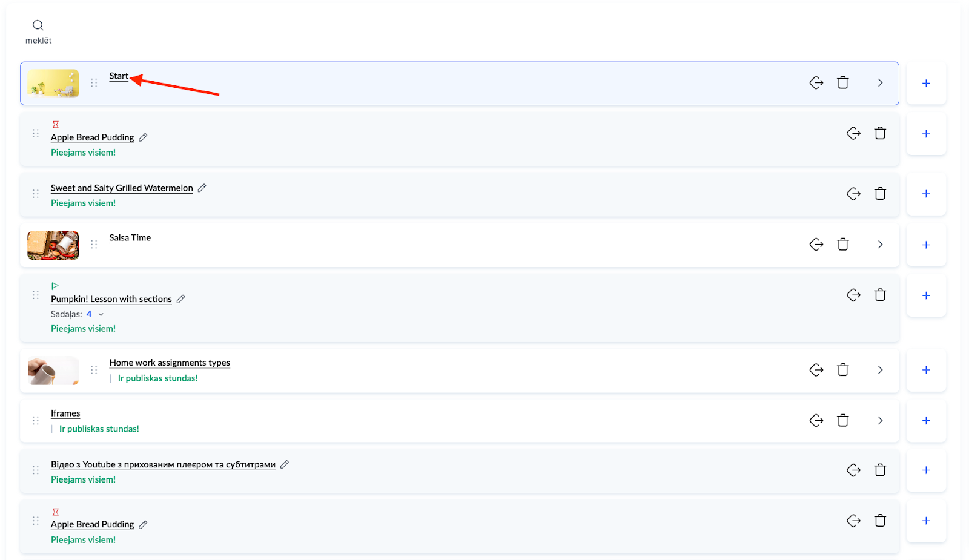Click the search magnifier icon labeled meklēt
The height and width of the screenshot is (560, 969).
click(38, 25)
